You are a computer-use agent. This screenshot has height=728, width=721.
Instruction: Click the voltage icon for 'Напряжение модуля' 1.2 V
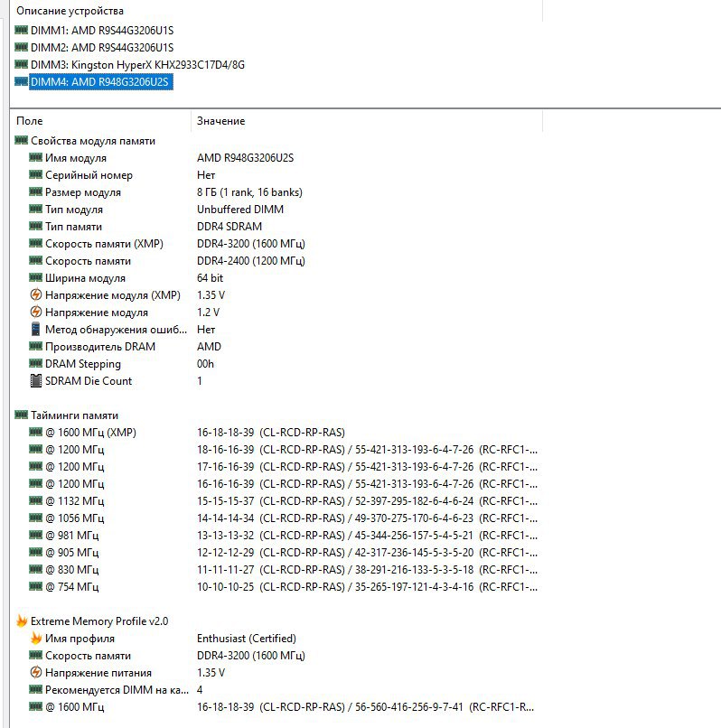click(x=36, y=312)
